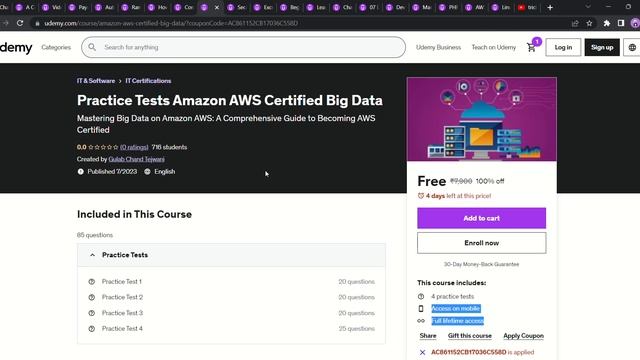This screenshot has height=360, width=640.
Task: Click the '4 days left at this price' text
Action: (x=458, y=196)
